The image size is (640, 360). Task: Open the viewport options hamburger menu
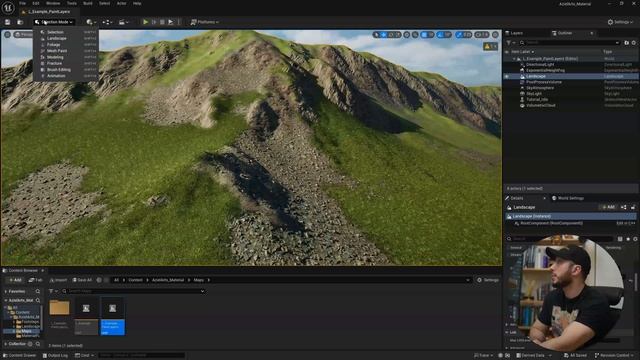tap(7, 35)
